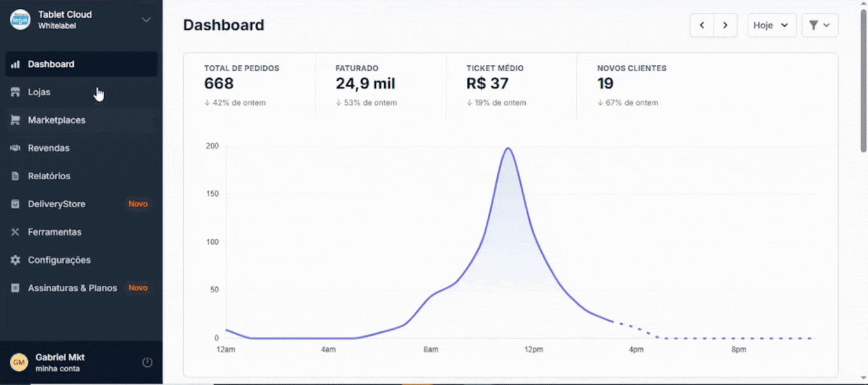This screenshot has width=868, height=385.
Task: Click the GM user avatar
Action: click(19, 362)
